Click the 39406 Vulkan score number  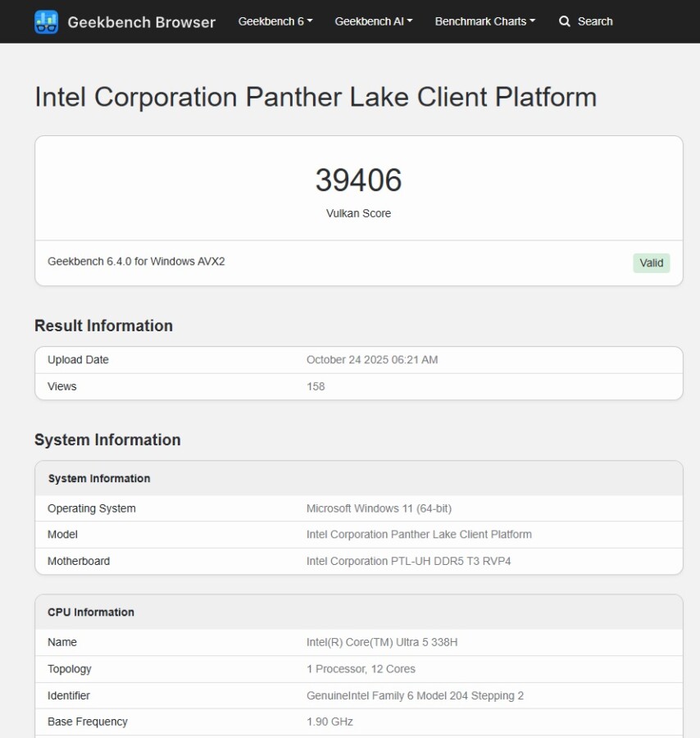pos(358,180)
